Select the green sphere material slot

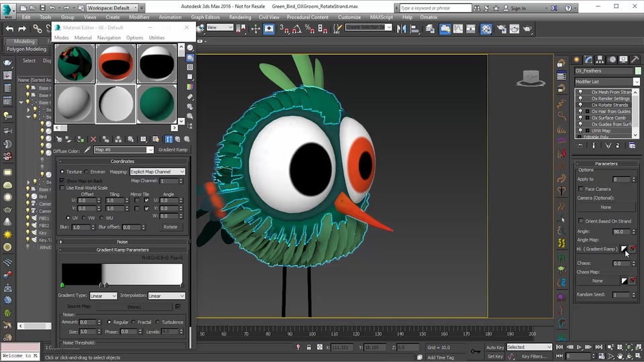pos(156,103)
